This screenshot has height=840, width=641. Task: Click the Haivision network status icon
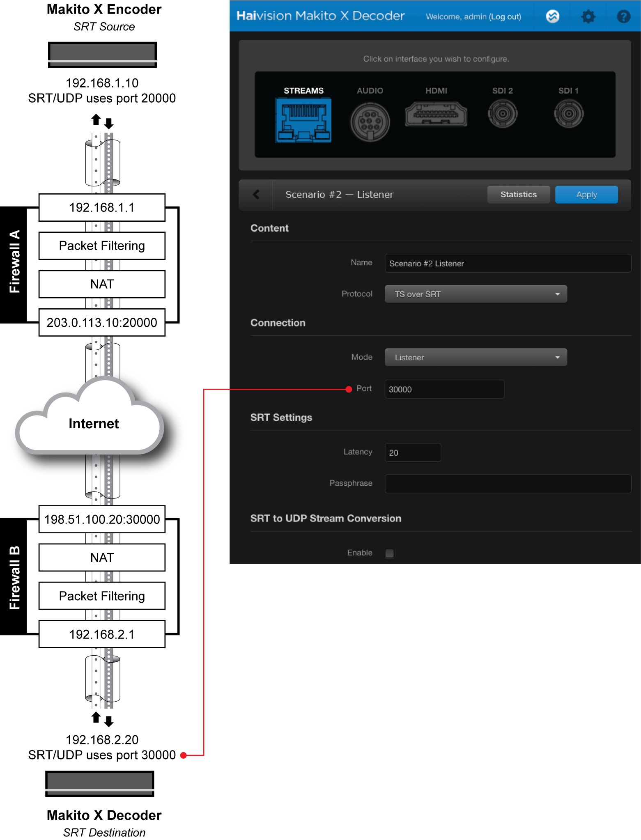click(x=553, y=16)
